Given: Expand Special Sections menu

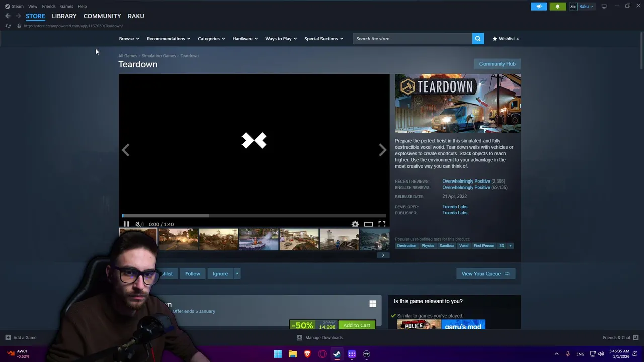Looking at the screenshot, I should point(324,39).
